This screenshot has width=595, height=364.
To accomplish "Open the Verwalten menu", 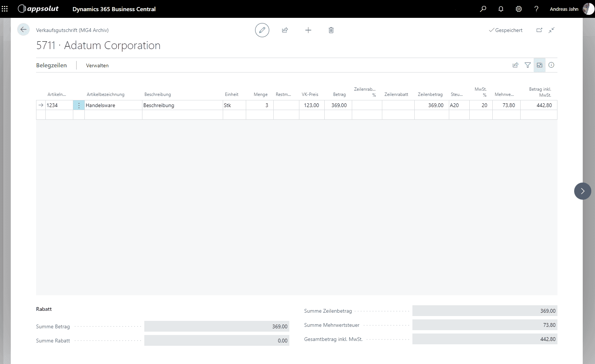I will [x=97, y=65].
